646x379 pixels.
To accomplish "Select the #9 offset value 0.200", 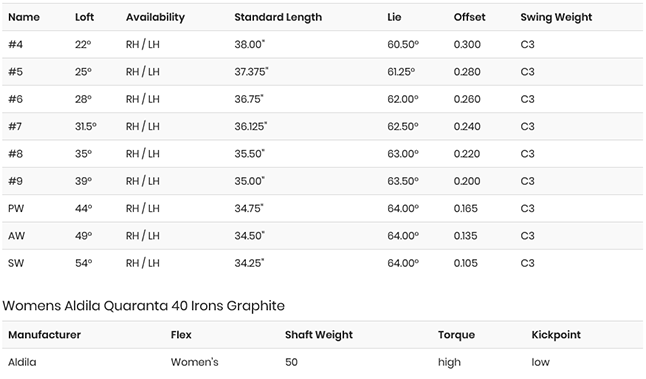I will point(467,181).
